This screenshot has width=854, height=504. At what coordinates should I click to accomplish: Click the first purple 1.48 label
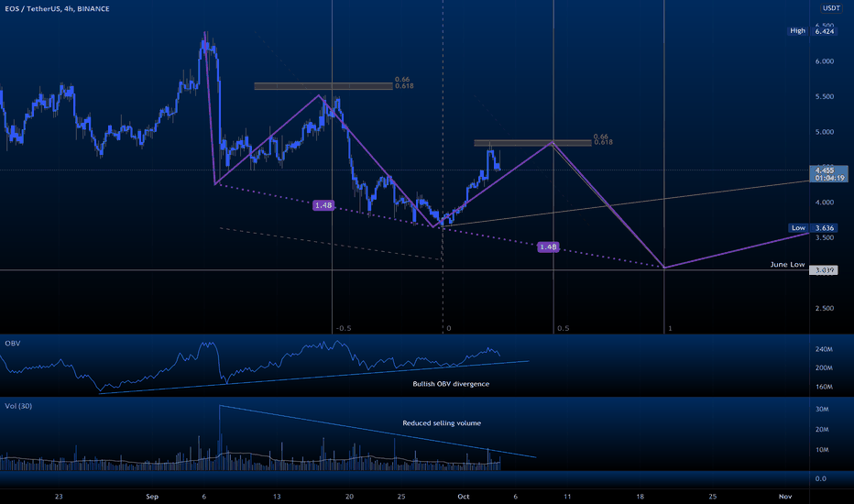tap(323, 205)
